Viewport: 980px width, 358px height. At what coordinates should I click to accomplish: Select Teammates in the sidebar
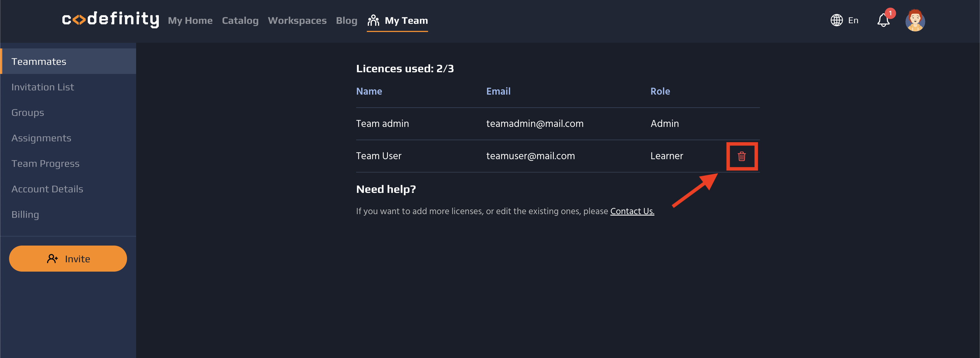tap(39, 61)
